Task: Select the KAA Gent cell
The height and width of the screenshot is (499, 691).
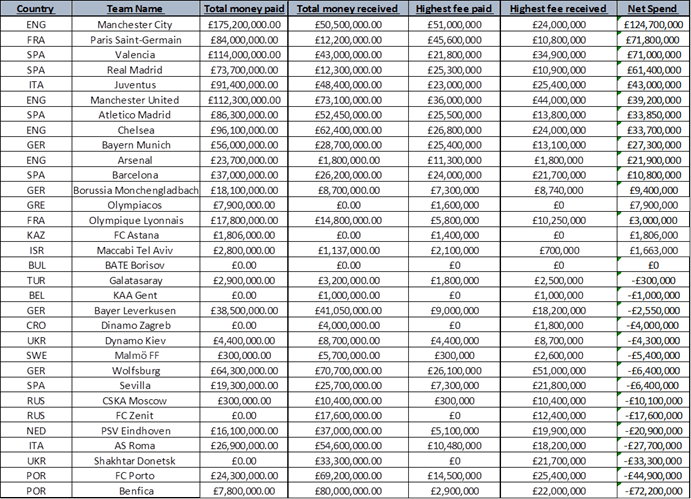Action: pyautogui.click(x=135, y=295)
